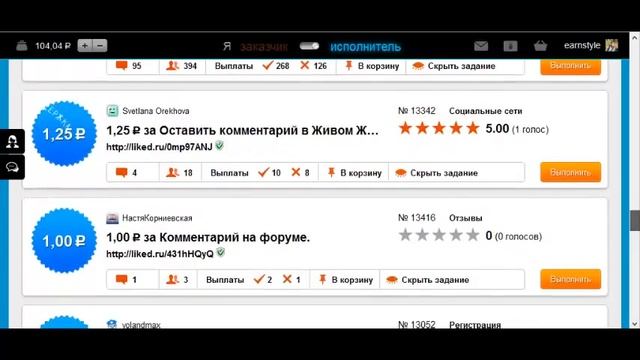Open Социальные сети category

[486, 111]
